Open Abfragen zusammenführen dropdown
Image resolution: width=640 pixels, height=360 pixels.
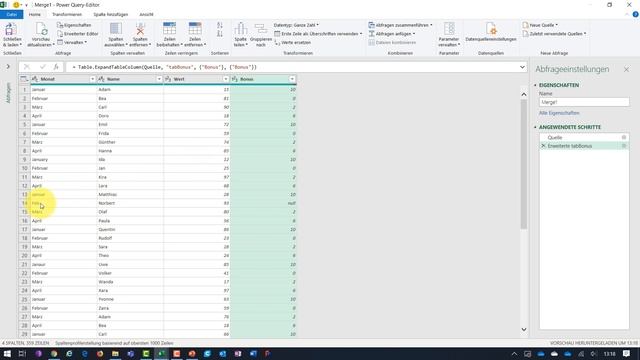(400, 25)
